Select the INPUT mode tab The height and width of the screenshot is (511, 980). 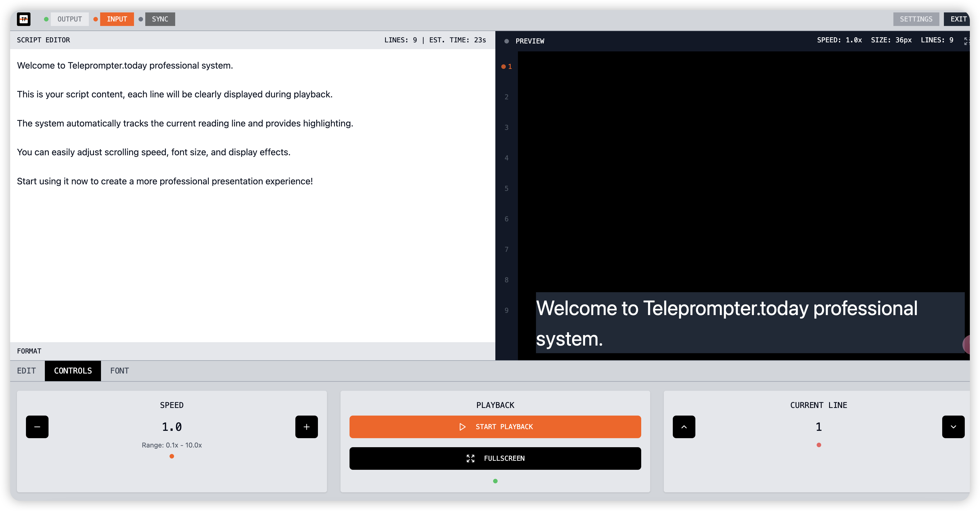click(x=117, y=19)
